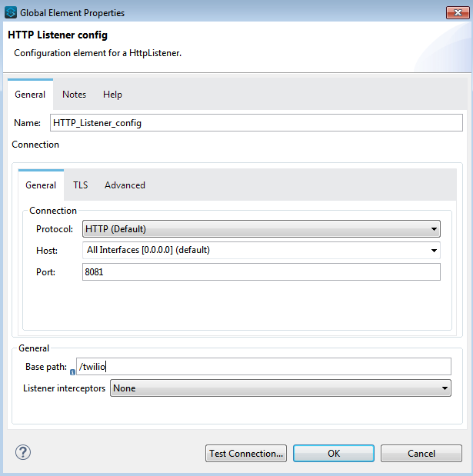Click the Host field All Interfaces text
This screenshot has width=473, height=476.
(148, 250)
